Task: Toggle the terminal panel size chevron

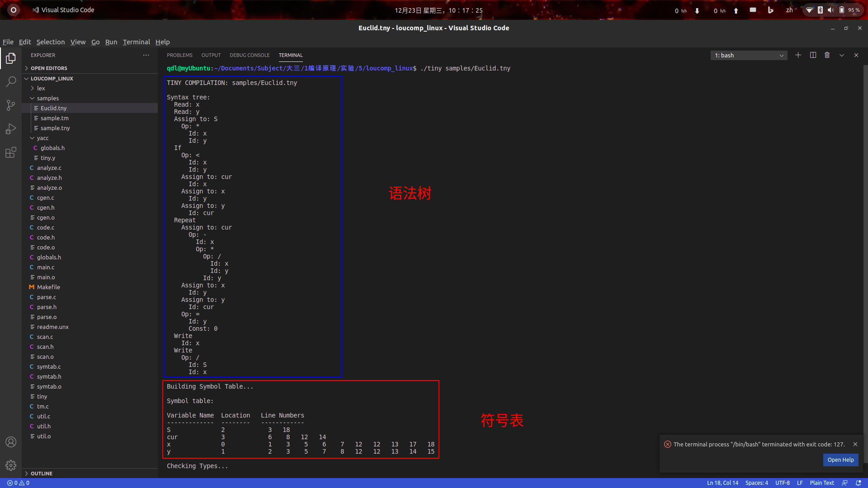Action: (x=842, y=55)
